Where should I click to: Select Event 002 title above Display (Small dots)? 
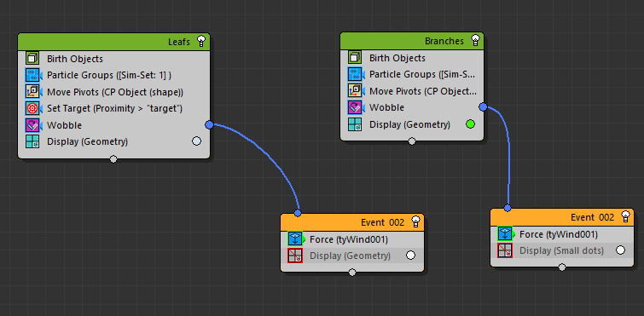click(592, 217)
